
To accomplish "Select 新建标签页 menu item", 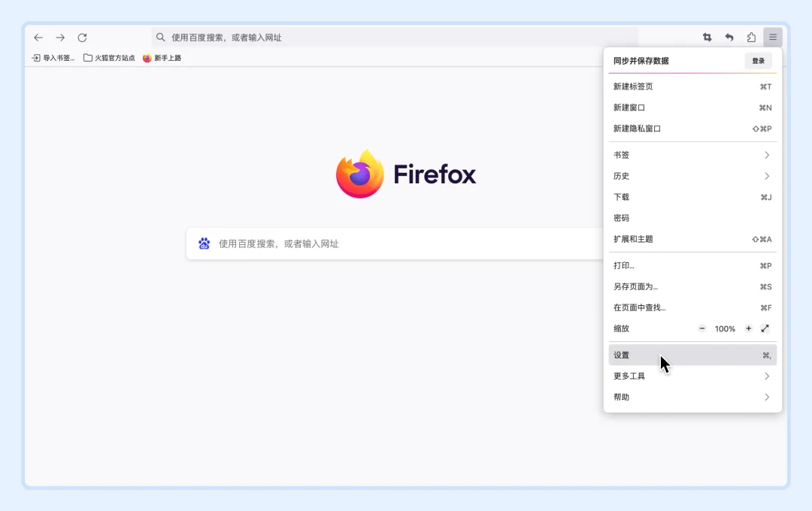I will coord(692,86).
